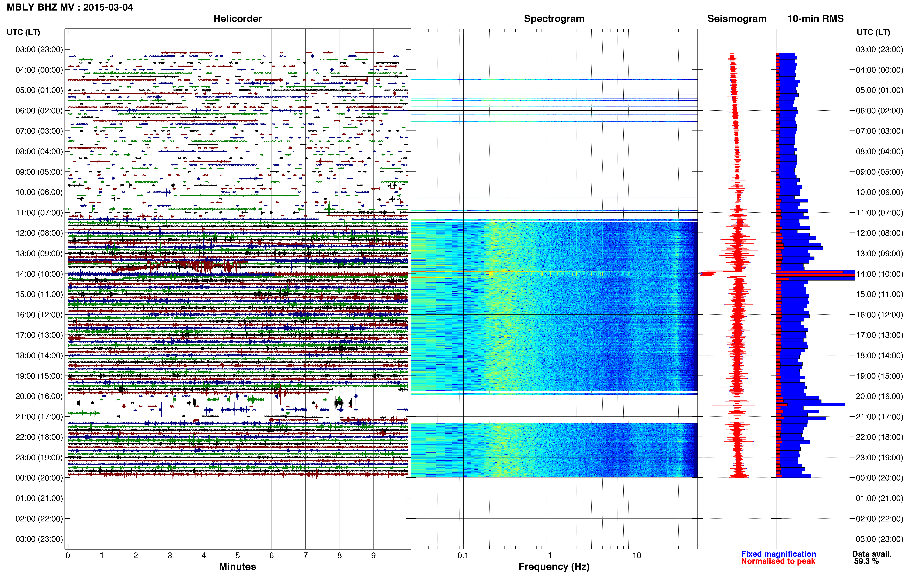This screenshot has width=924, height=578.
Task: Click left axis label '10:00 (06:00)'
Action: 39,192
